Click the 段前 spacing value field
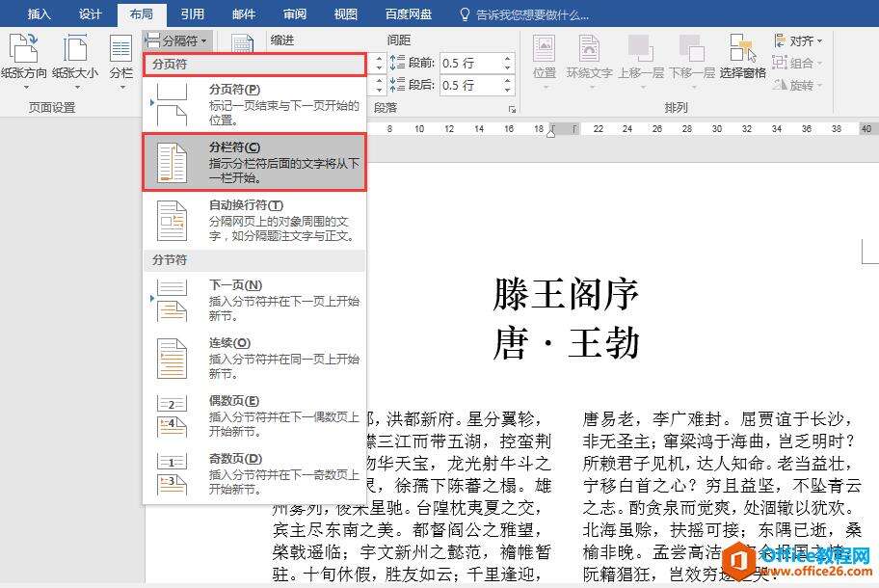Screen dimensions: 879x588 469,64
